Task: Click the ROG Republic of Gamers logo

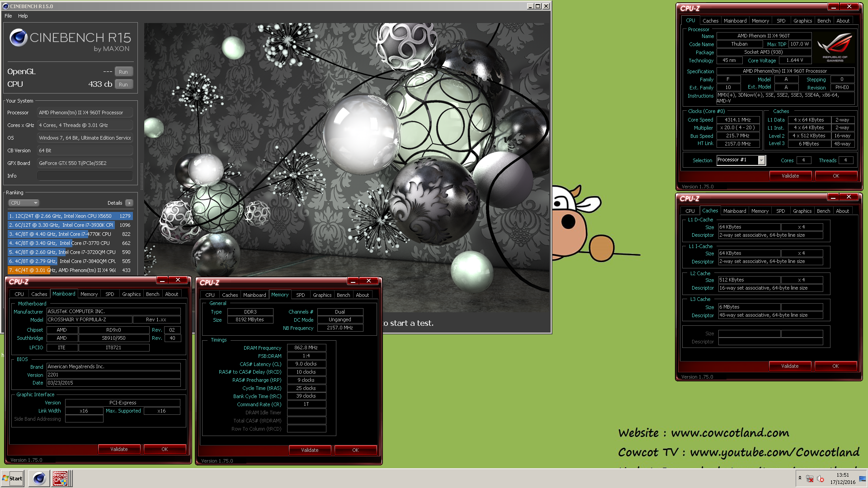Action: click(x=835, y=47)
